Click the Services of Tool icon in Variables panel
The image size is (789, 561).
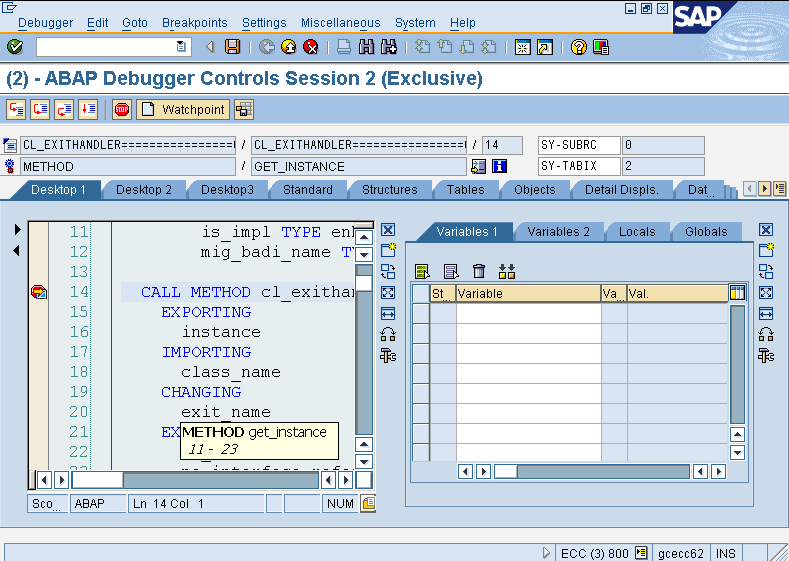point(766,356)
